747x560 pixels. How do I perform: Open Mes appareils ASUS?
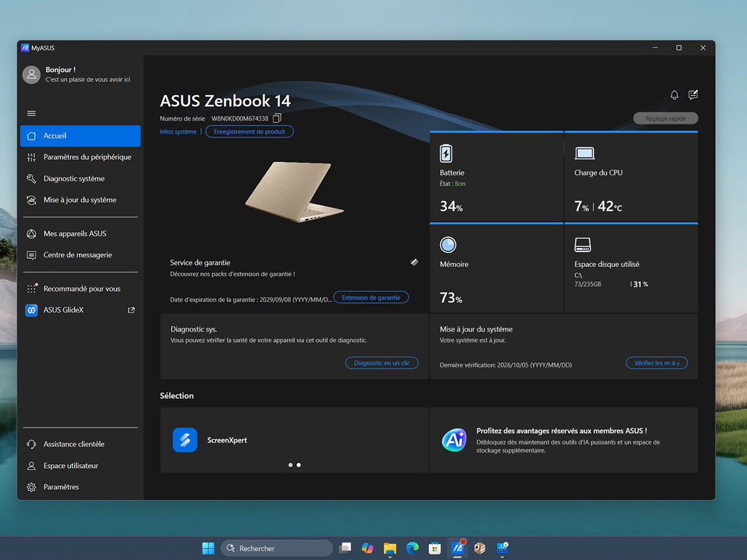(80, 233)
